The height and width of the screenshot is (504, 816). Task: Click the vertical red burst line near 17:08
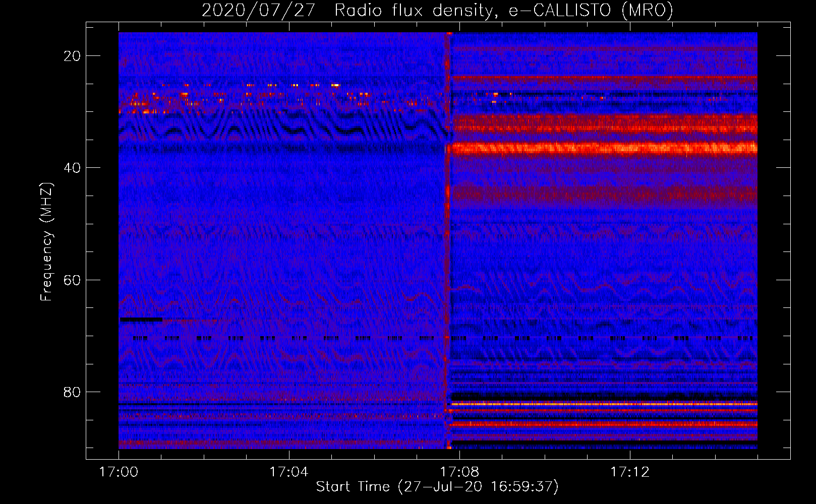[447, 240]
